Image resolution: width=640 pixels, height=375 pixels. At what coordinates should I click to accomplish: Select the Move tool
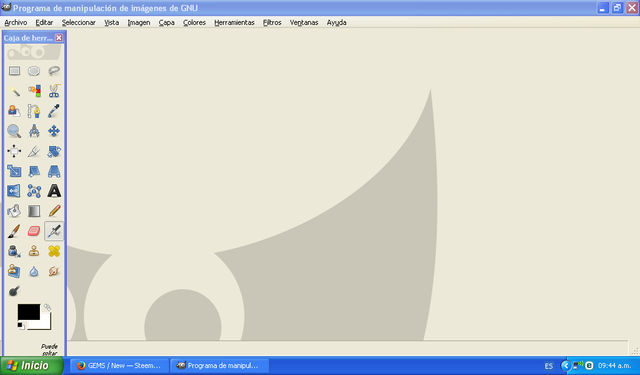(x=54, y=131)
